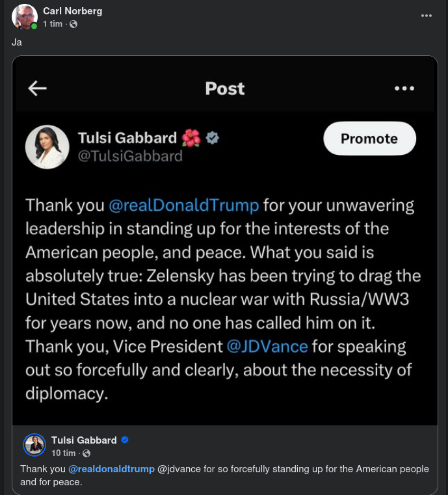Open Carl Norberg's profile name link
The height and width of the screenshot is (495, 448).
click(x=72, y=11)
